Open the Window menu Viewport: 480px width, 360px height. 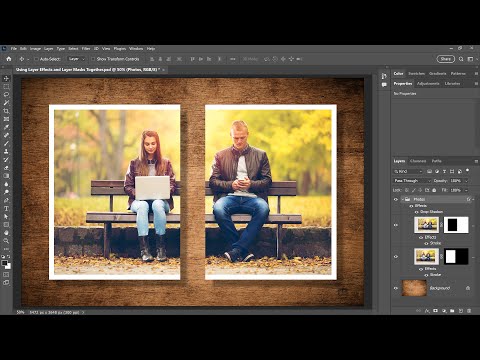pos(136,49)
